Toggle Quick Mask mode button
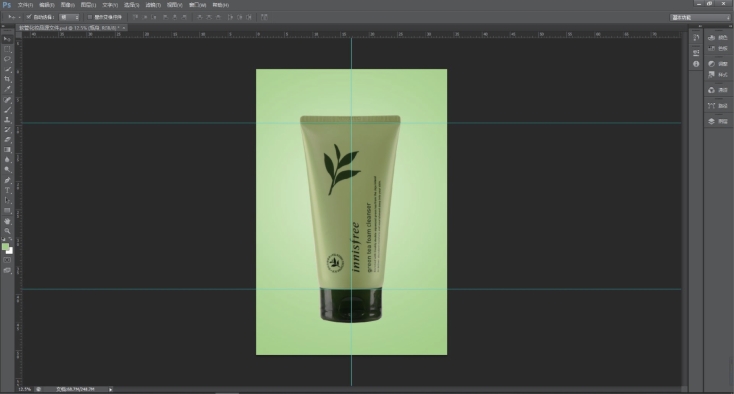The height and width of the screenshot is (394, 734). pyautogui.click(x=7, y=260)
